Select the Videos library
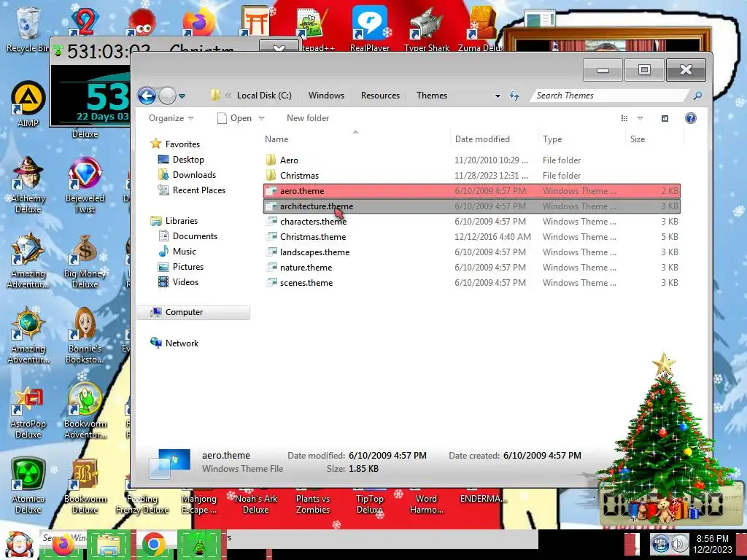 point(178,282)
